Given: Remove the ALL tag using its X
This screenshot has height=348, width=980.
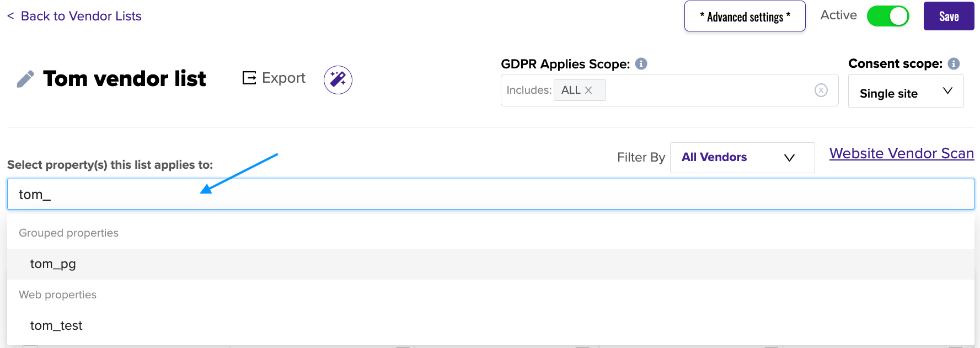Looking at the screenshot, I should (588, 90).
